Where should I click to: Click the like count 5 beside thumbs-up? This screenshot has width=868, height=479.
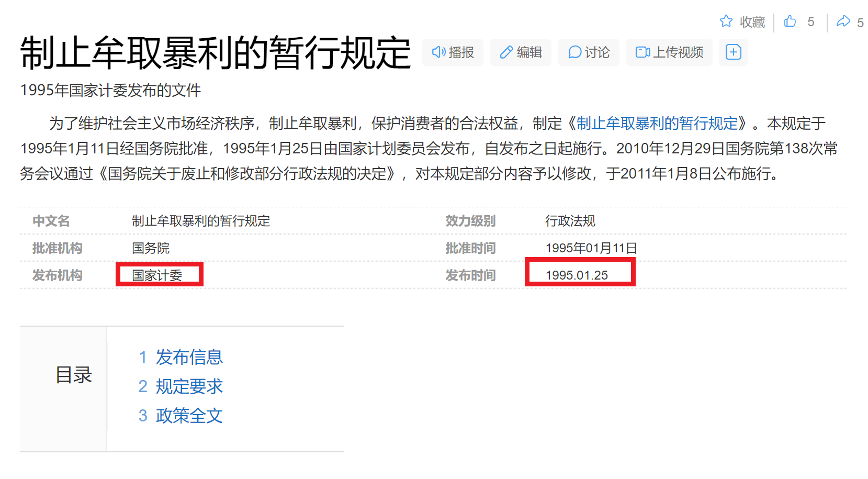point(811,22)
